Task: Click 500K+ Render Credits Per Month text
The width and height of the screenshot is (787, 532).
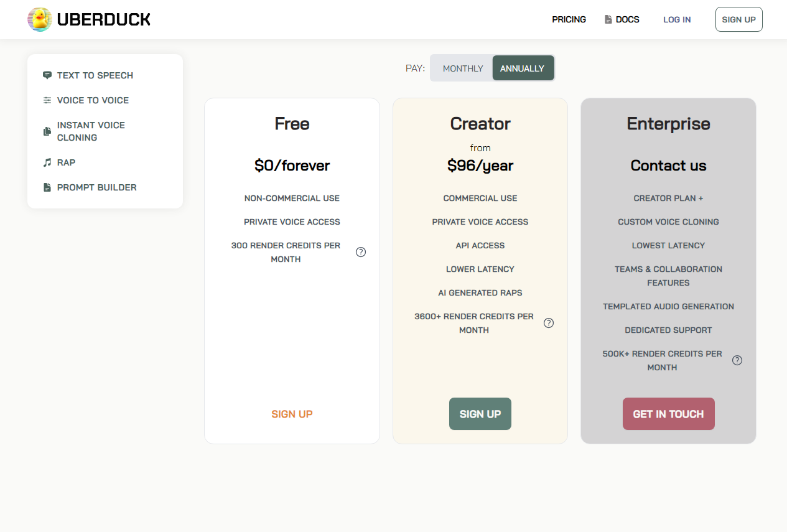Action: click(x=663, y=360)
